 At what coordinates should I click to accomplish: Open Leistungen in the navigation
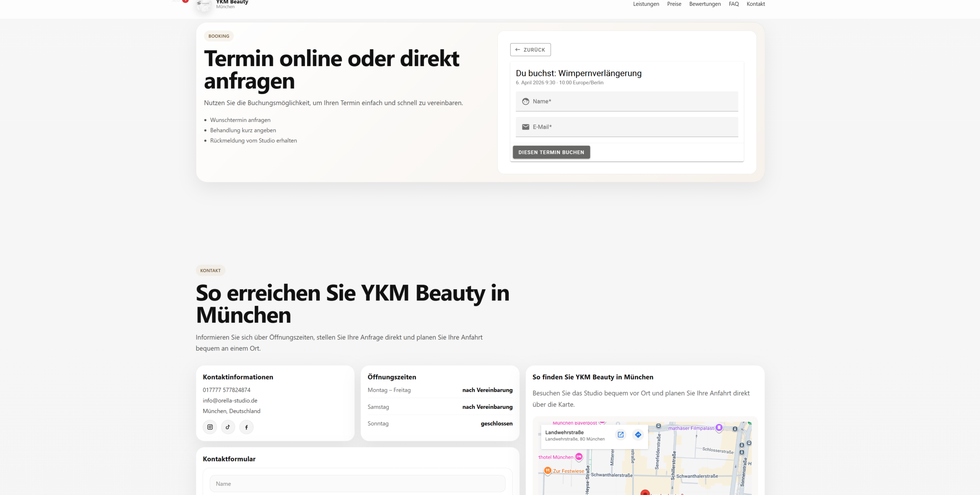pyautogui.click(x=646, y=4)
